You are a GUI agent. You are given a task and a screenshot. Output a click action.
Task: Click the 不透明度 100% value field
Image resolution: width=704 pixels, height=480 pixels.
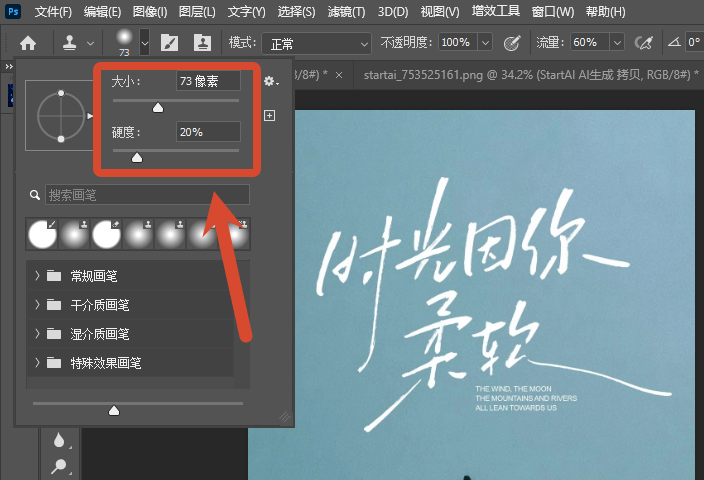458,43
